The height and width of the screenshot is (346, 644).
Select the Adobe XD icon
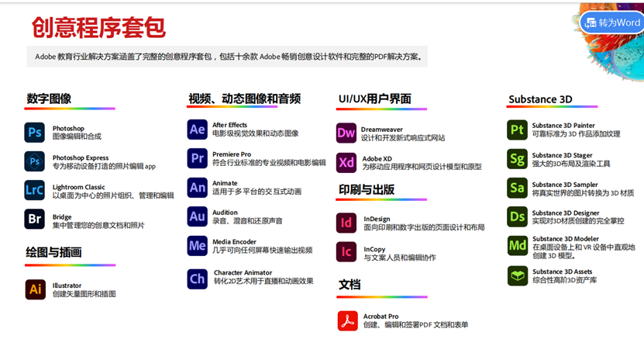click(x=346, y=163)
